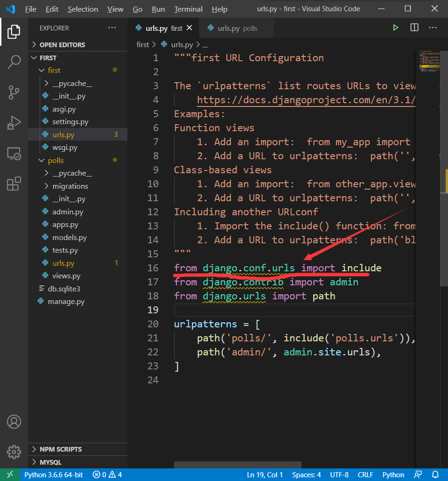
Task: Open Explorer Views and More Actions ellipsis
Action: pos(112,28)
